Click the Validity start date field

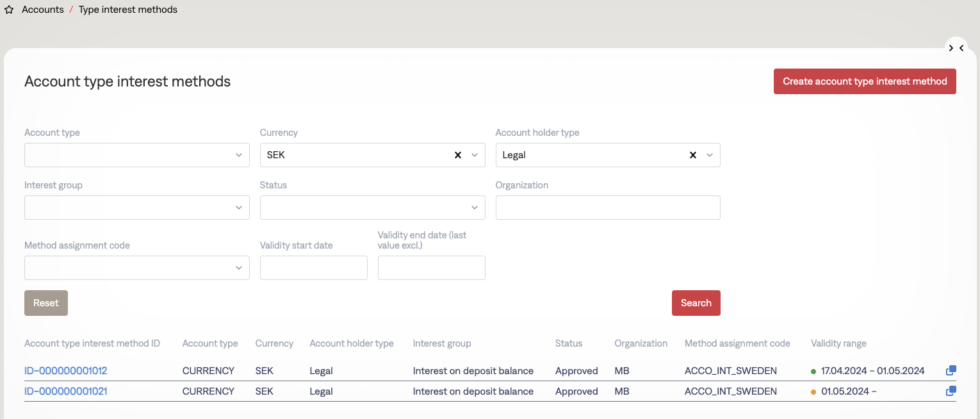[313, 268]
